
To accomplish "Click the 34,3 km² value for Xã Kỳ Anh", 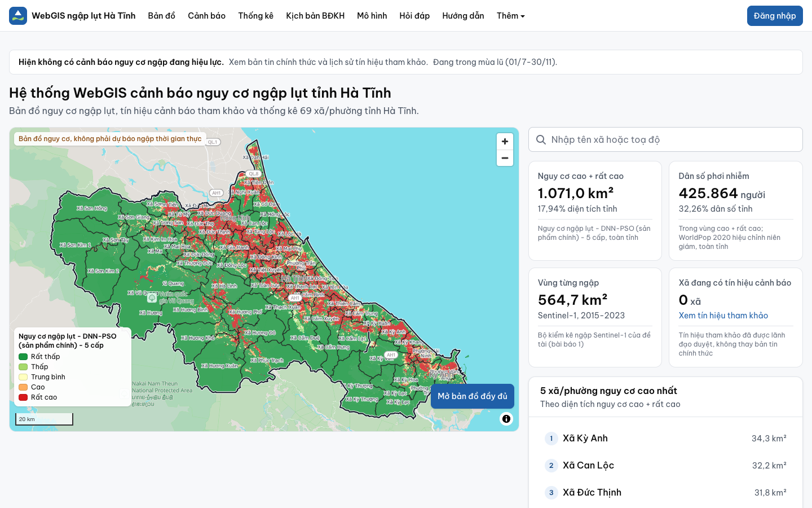I will [769, 438].
